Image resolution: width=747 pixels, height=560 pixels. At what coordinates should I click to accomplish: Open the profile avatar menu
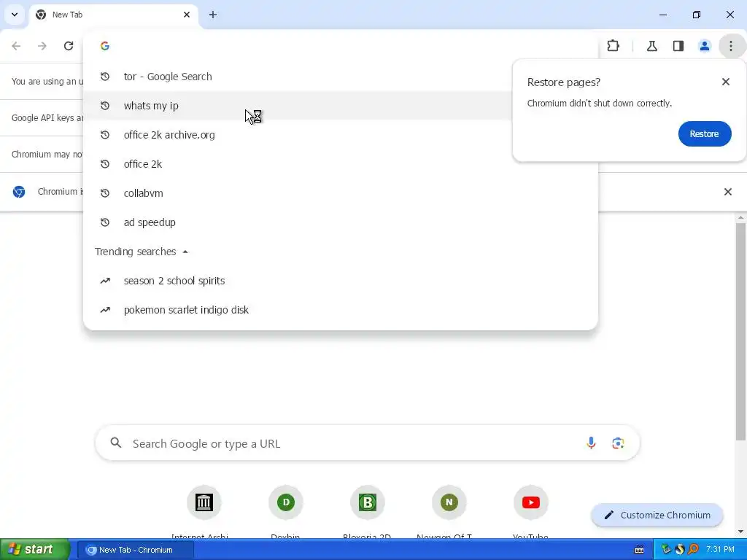(705, 46)
